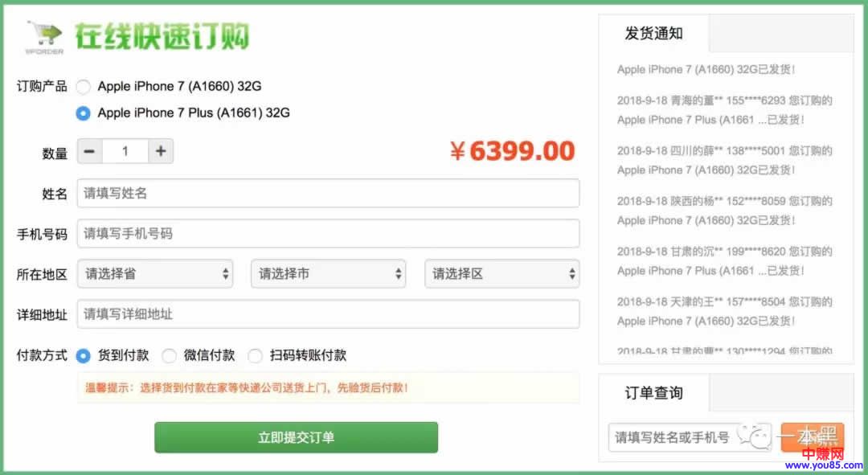Screen dimensions: 868x475
Task: Decrease quantity with the minus button
Action: [x=90, y=151]
